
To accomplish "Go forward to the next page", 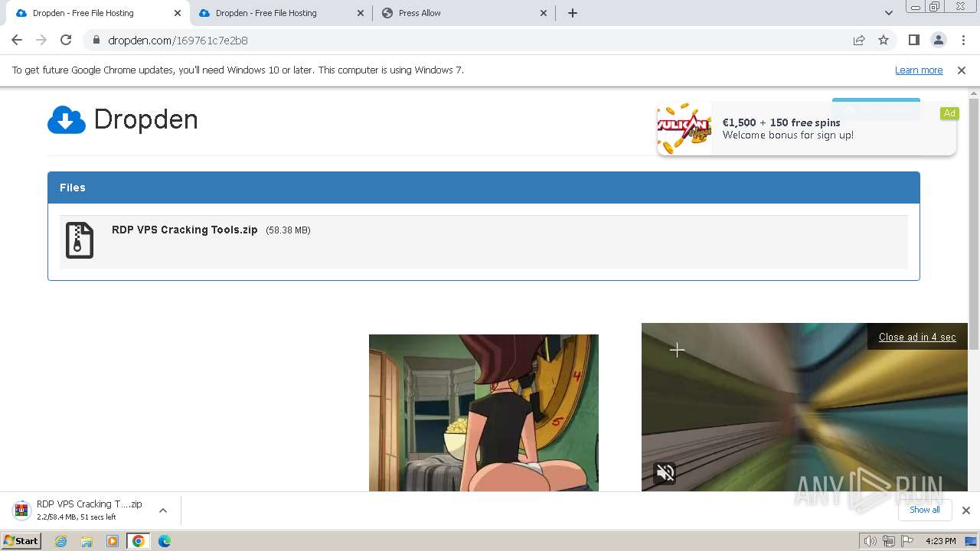I will click(x=41, y=40).
